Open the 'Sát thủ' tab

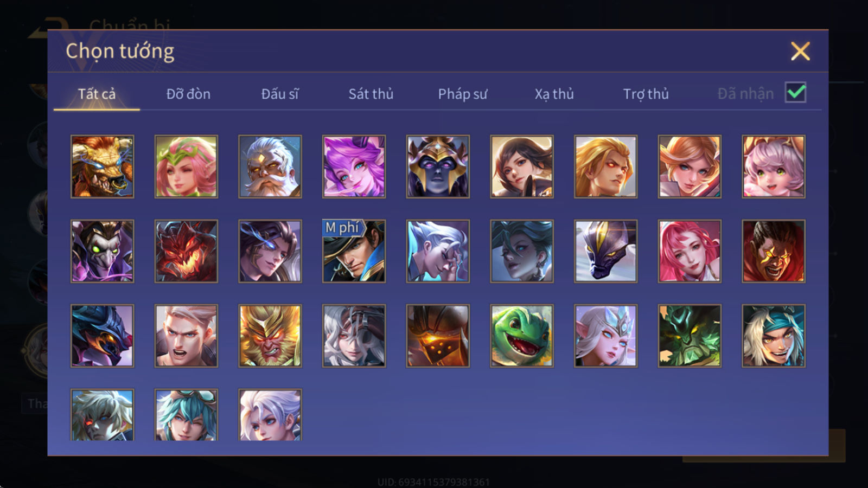pyautogui.click(x=371, y=94)
